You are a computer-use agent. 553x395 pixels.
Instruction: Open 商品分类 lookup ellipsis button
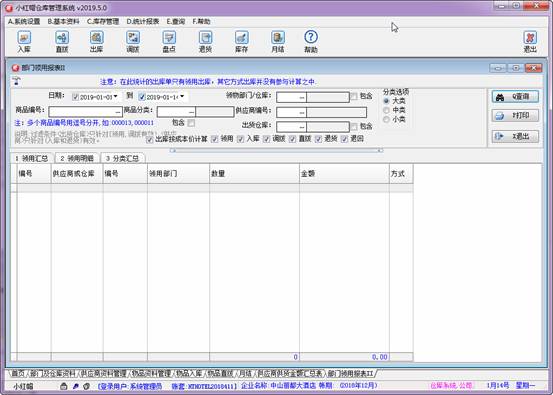tap(192, 112)
